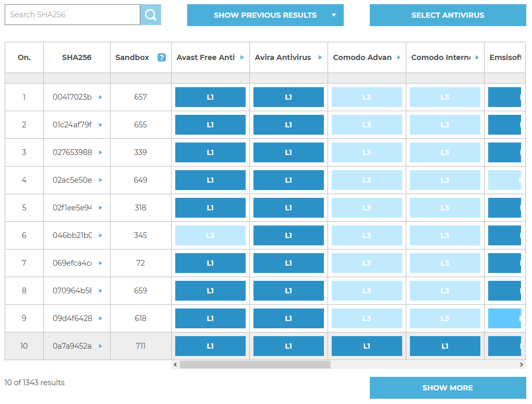The image size is (532, 404).
Task: Click arrow icon beside hash 046bb21b0
Action: [x=101, y=235]
